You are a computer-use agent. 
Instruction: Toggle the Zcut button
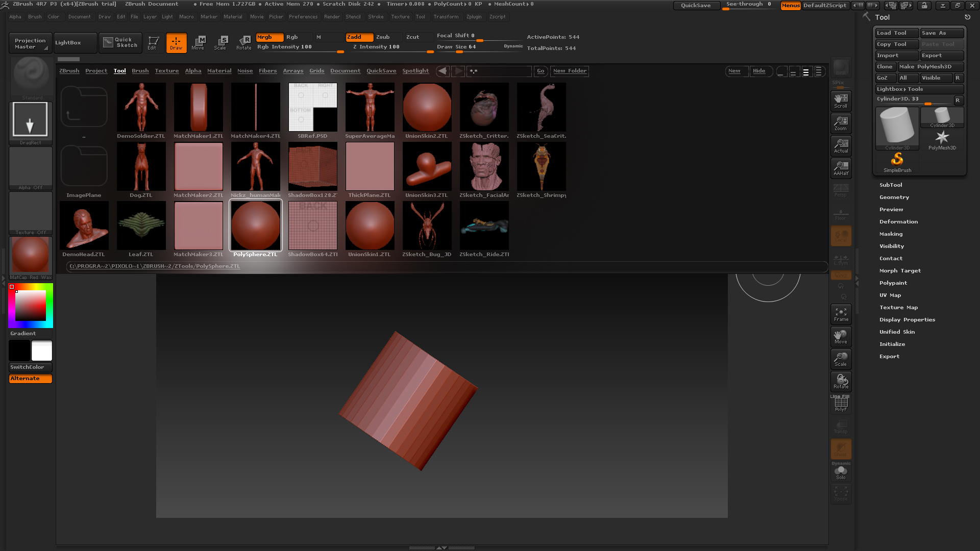point(419,37)
